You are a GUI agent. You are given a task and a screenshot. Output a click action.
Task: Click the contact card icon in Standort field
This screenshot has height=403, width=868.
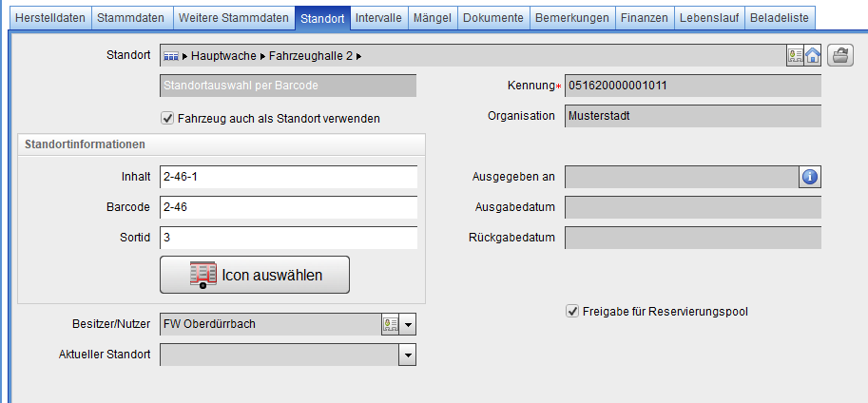click(x=795, y=56)
